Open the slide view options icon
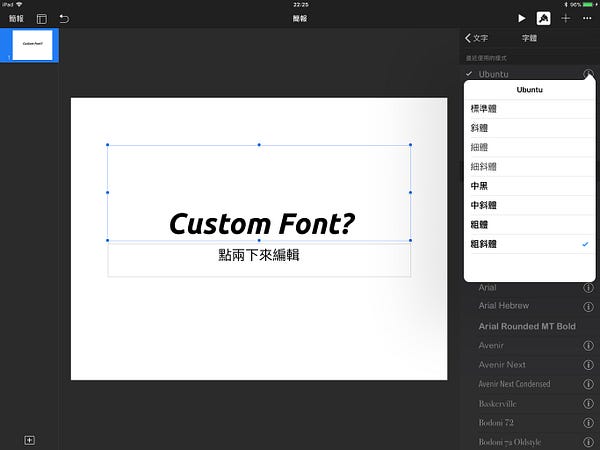The height and width of the screenshot is (450, 600). pos(42,19)
